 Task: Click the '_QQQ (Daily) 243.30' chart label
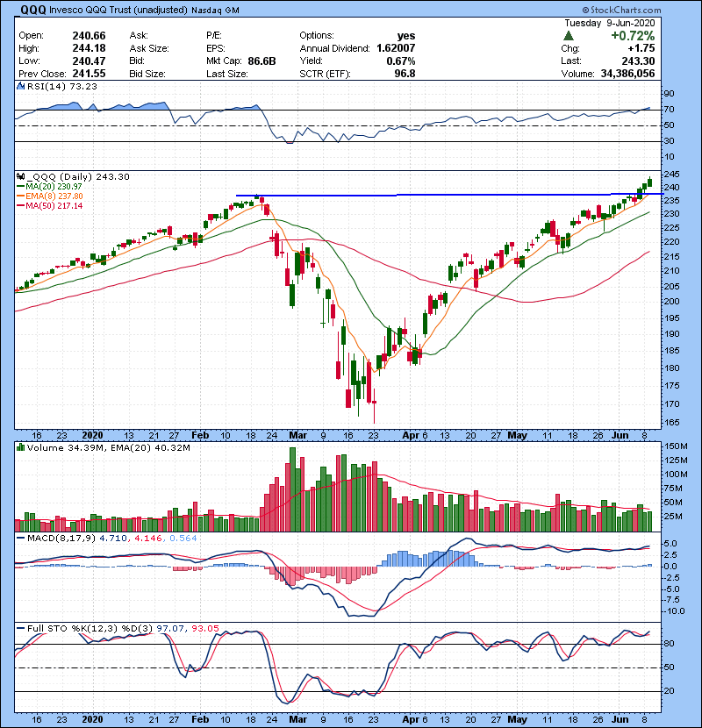click(78, 177)
